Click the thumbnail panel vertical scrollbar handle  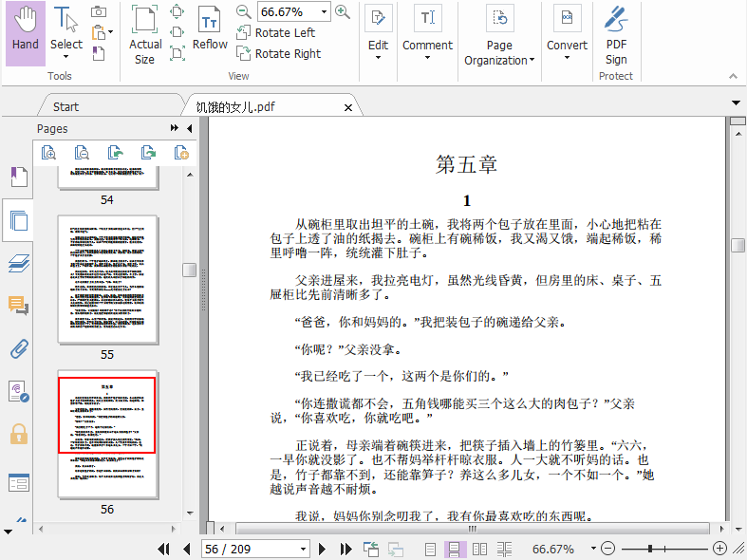pyautogui.click(x=190, y=270)
